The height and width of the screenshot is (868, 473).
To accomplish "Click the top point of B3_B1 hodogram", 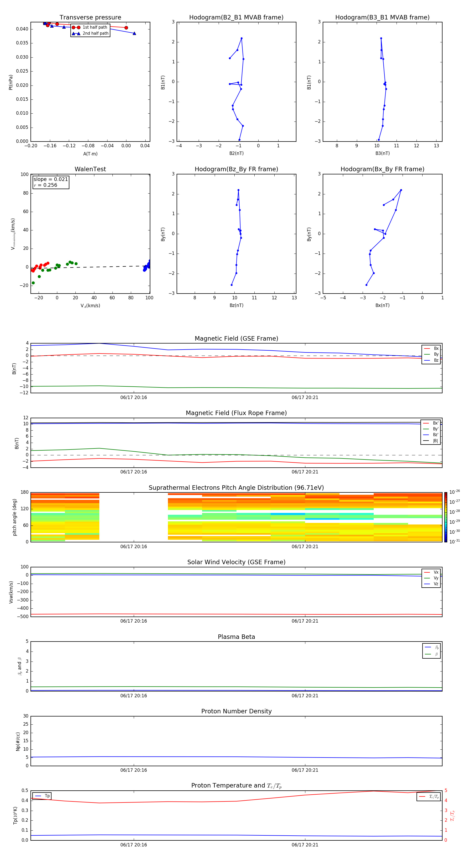I will pyautogui.click(x=381, y=38).
